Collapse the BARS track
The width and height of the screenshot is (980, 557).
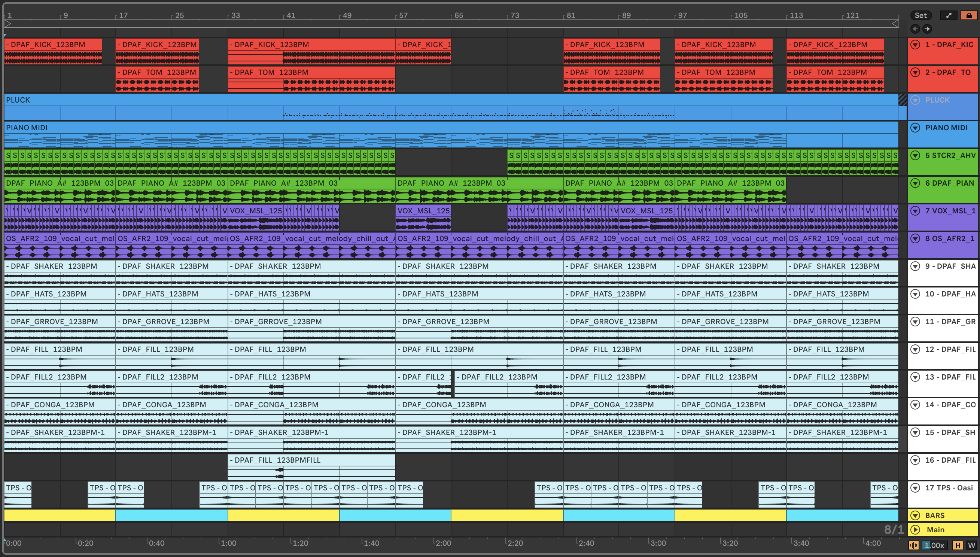pos(915,515)
